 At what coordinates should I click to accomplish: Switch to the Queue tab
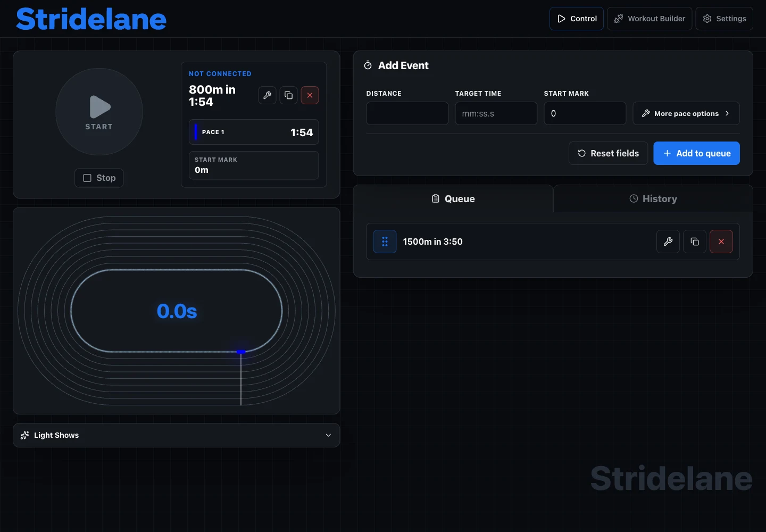[x=453, y=198]
